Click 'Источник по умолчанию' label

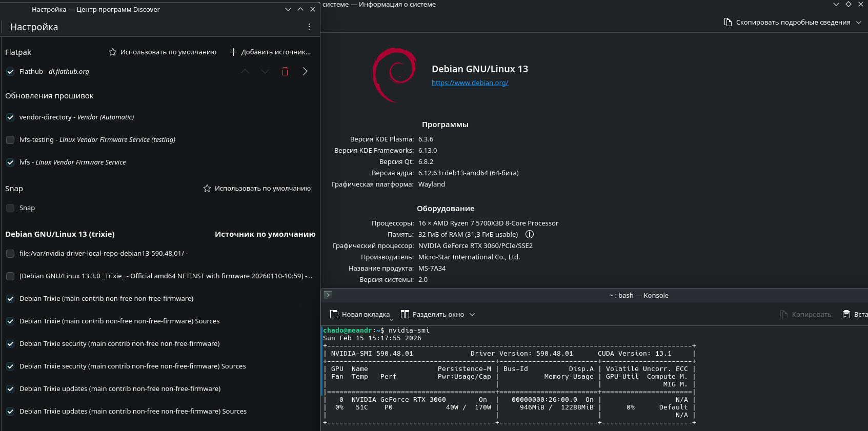[265, 234]
